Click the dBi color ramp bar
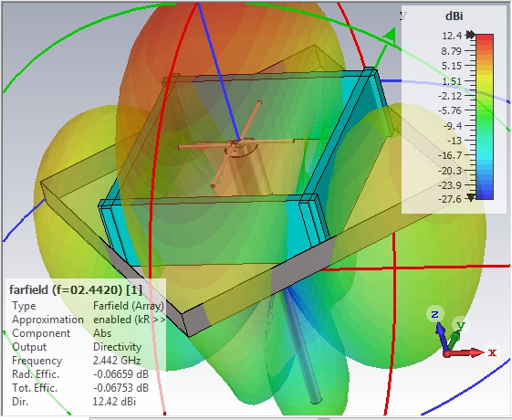Screen dimensions: 512x420 485,117
